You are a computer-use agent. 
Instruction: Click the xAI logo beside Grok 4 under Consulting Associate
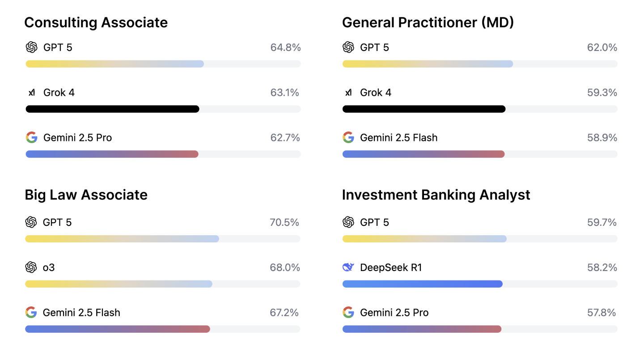31,93
